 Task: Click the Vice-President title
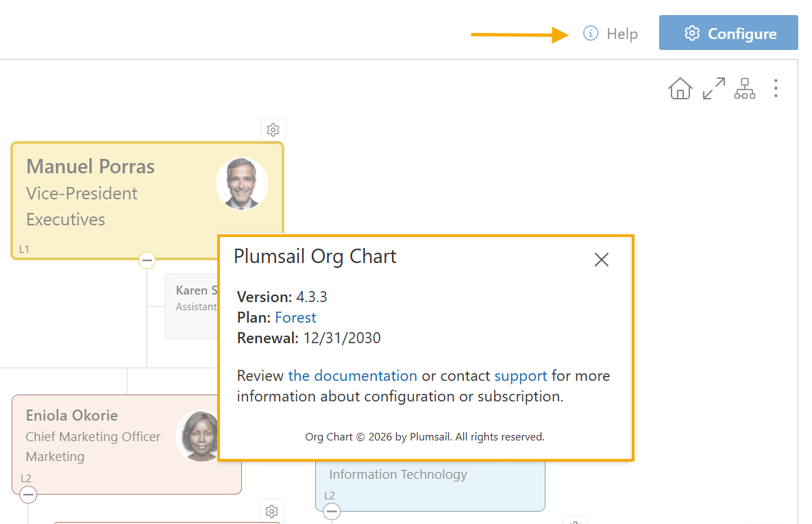pos(82,194)
